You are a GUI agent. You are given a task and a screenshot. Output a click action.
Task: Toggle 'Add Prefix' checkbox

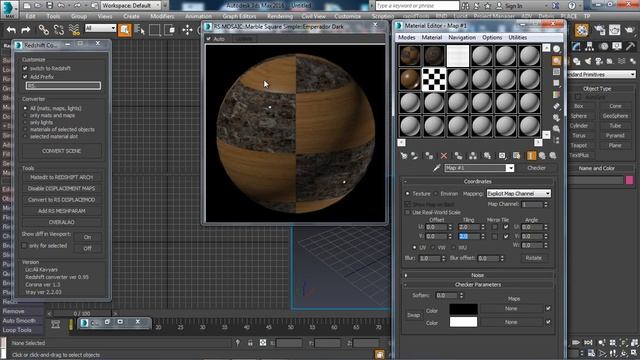(x=25, y=76)
